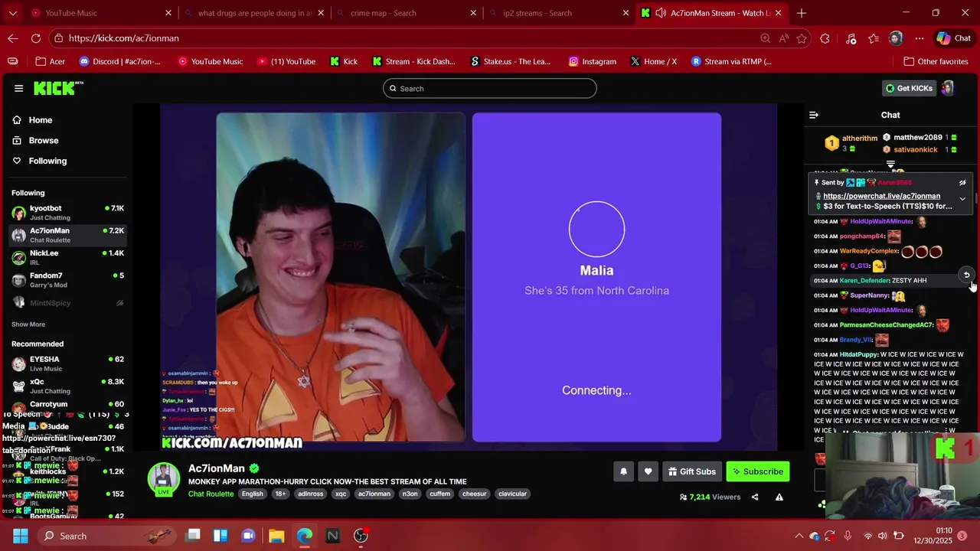Open Fandom7 in Following list
The image size is (980, 551).
67,280
